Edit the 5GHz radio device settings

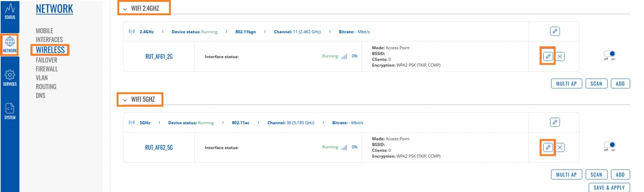click(555, 122)
